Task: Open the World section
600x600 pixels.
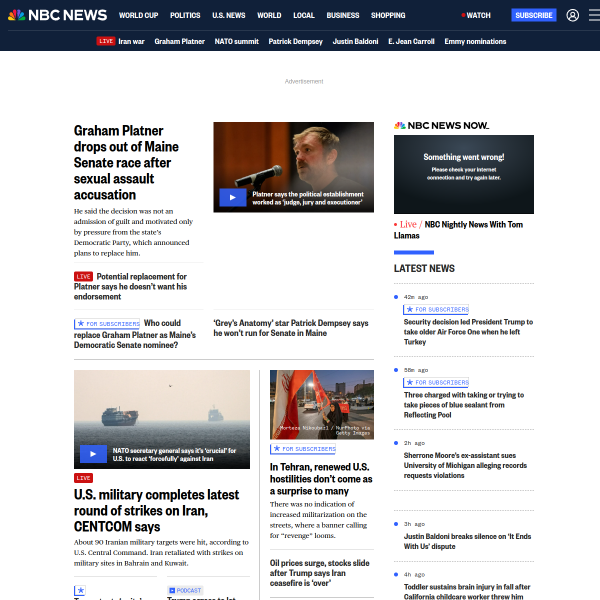Action: (x=269, y=15)
